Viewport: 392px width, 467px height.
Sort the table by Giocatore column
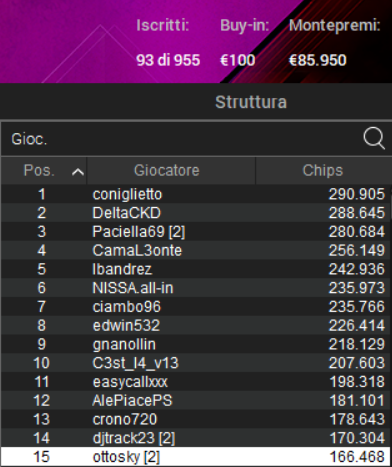click(171, 171)
